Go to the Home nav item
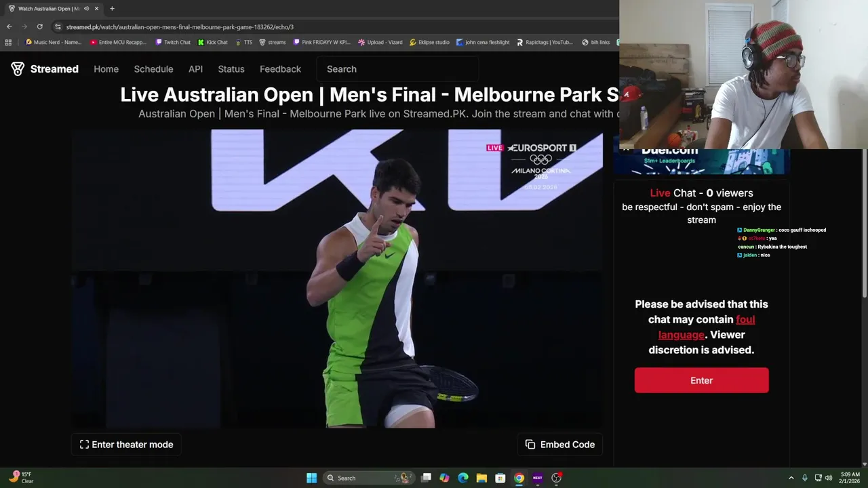 [106, 69]
